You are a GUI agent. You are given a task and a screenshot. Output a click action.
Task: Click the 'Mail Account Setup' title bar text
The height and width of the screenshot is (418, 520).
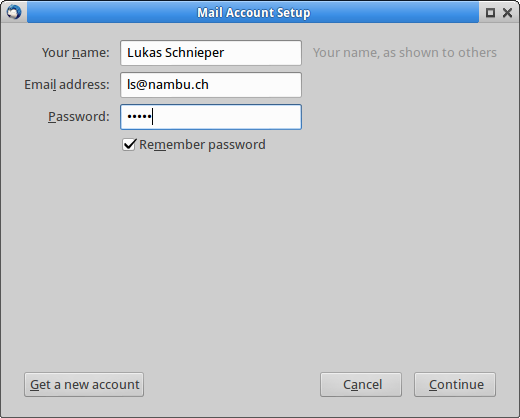coord(254,13)
